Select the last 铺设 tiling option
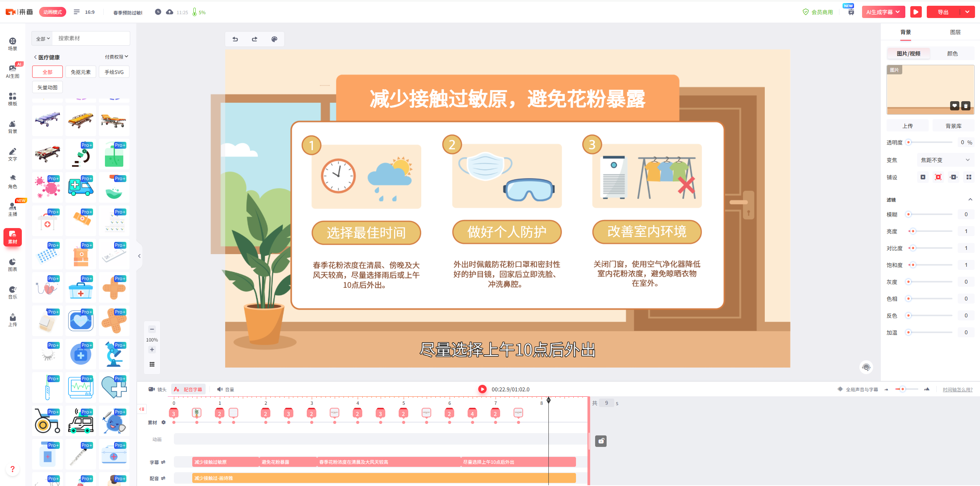Viewport: 980px width, 486px height. (969, 177)
